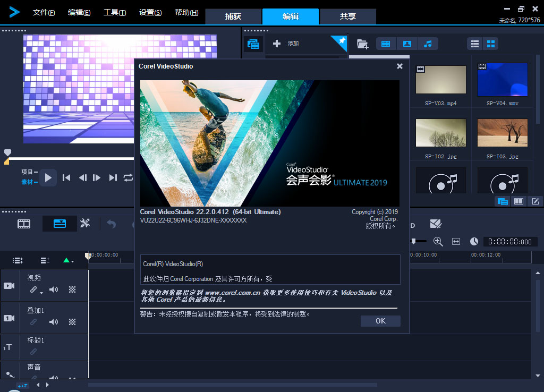Open the 设置(S) menu
Image resolution: width=544 pixels, height=392 pixels.
tap(150, 13)
